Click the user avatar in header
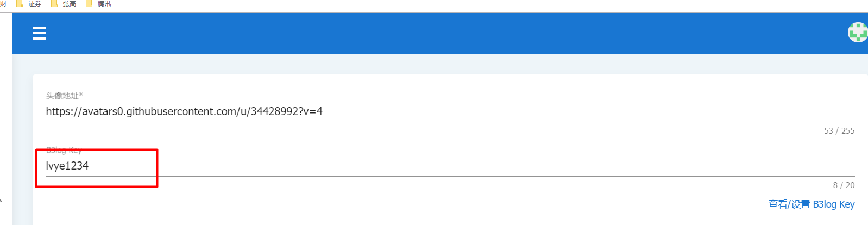The width and height of the screenshot is (868, 225). pyautogui.click(x=858, y=33)
